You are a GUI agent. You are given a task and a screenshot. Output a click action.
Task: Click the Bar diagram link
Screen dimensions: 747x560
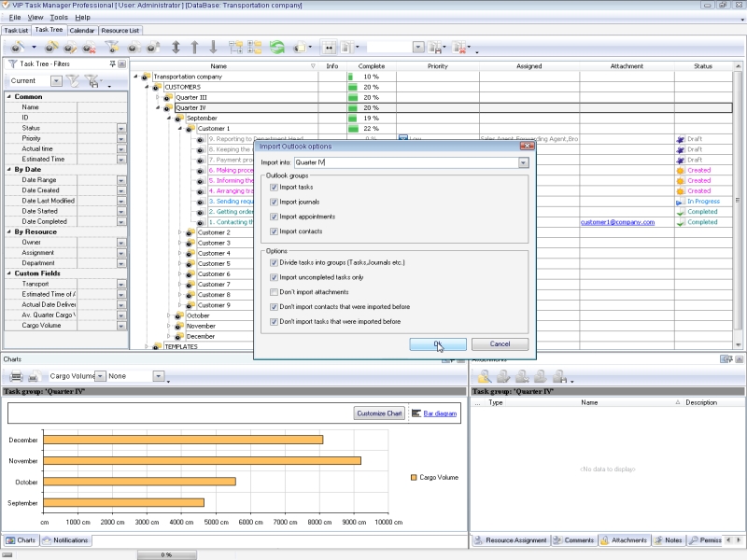pos(441,413)
